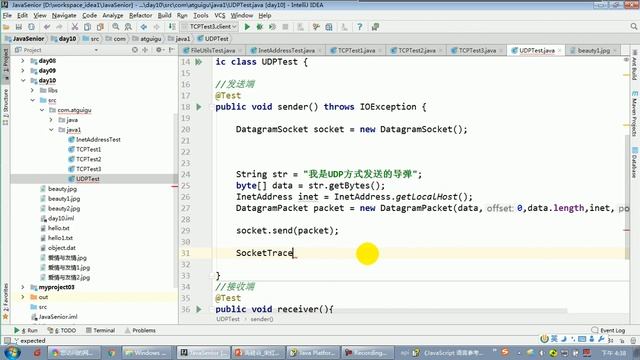Open the TODO tool window button

click(62, 330)
